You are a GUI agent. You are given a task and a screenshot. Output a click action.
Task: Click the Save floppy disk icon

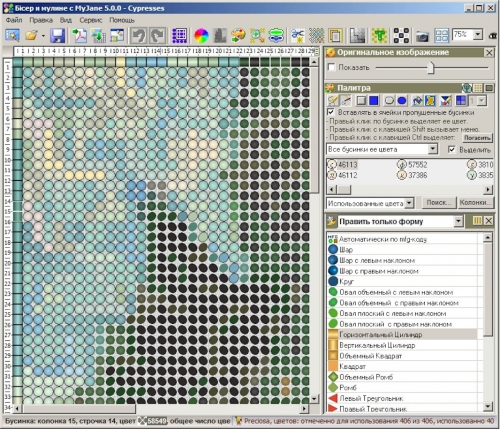click(58, 35)
